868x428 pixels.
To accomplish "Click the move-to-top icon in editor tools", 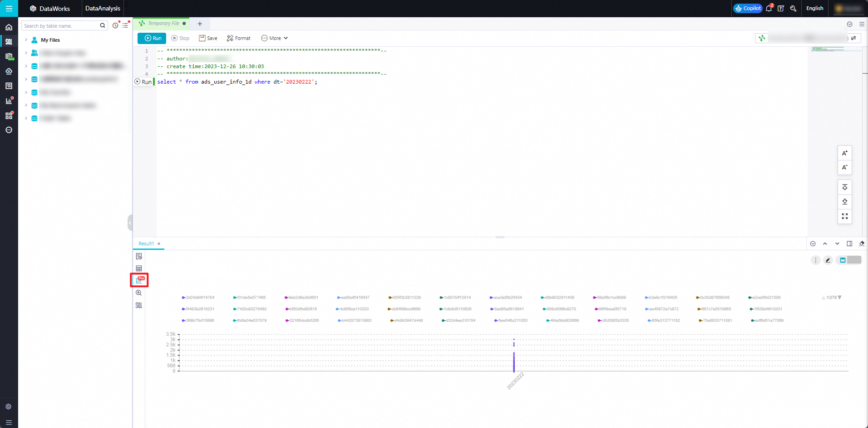I will point(844,187).
